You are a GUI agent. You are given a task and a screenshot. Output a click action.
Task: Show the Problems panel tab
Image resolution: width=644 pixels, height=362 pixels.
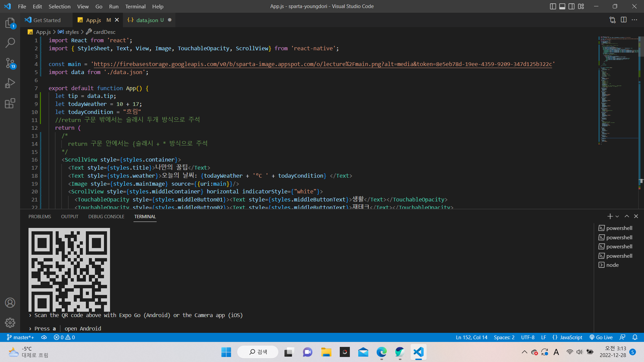tap(40, 217)
